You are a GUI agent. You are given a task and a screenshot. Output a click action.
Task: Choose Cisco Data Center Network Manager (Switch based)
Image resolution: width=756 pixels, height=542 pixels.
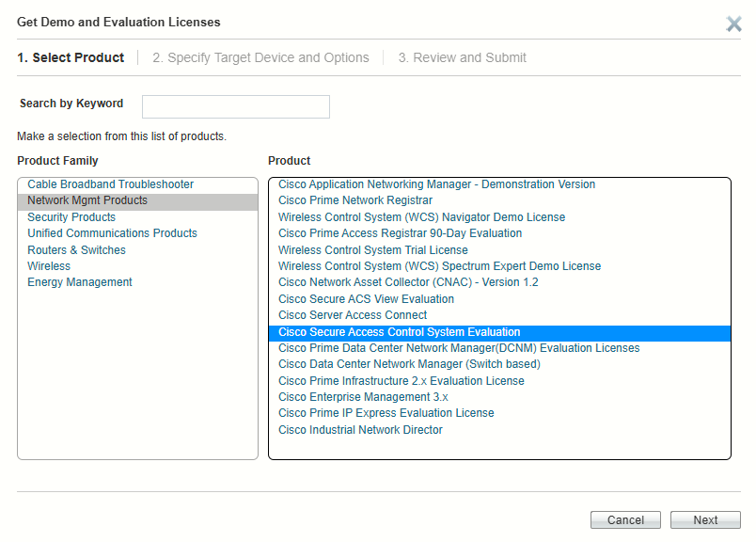pos(499,364)
